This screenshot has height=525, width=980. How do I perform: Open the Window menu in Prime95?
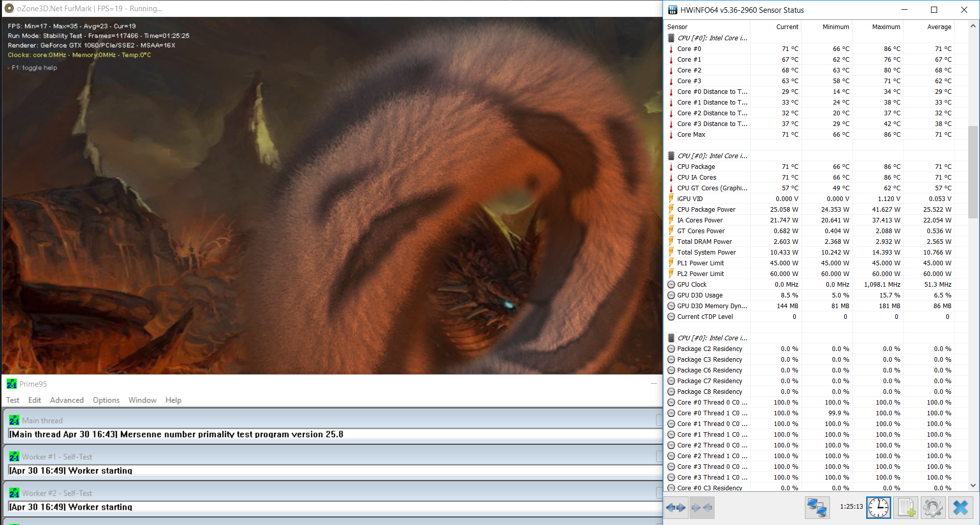click(x=142, y=400)
